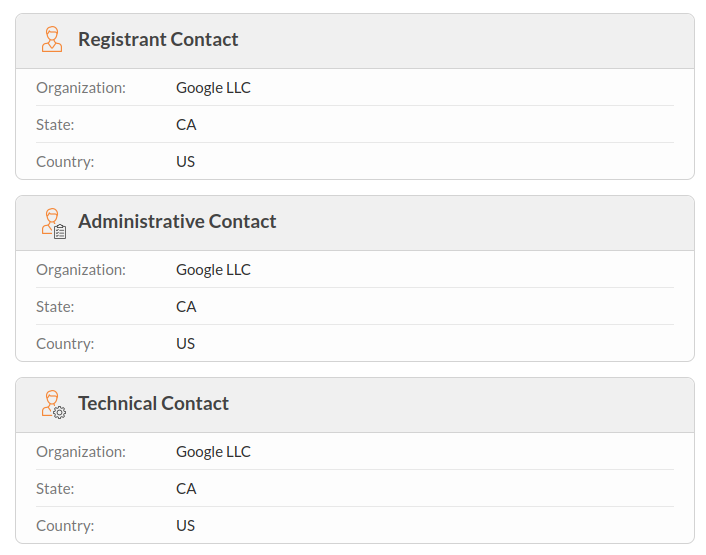This screenshot has height=555, width=706.
Task: Click the Registrant Contact state value CA
Action: tap(186, 125)
